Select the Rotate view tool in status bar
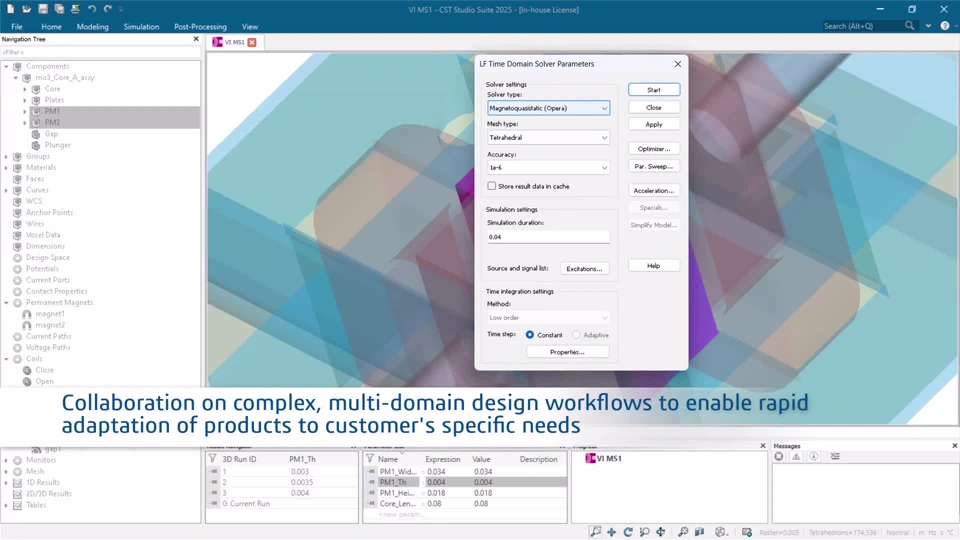The height and width of the screenshot is (540, 960). [x=628, y=532]
